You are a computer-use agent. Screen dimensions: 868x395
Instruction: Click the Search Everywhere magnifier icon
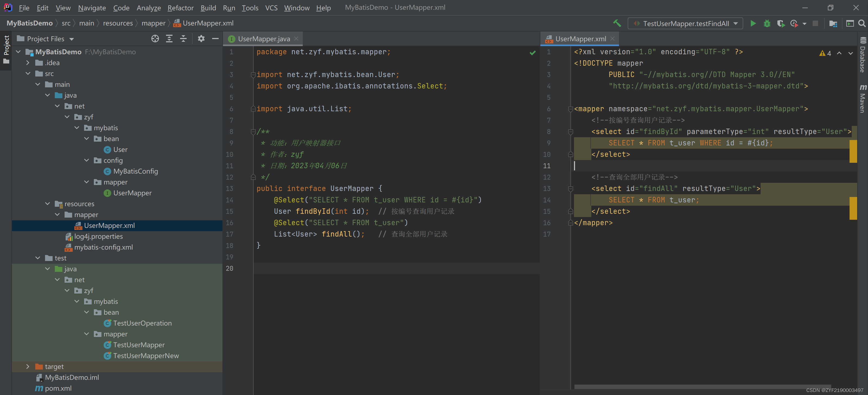pyautogui.click(x=861, y=23)
